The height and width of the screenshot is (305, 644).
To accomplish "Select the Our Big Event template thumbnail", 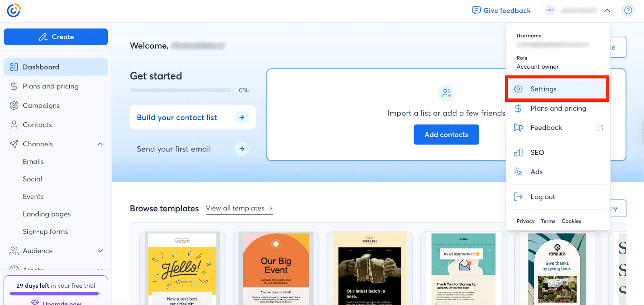I will [x=276, y=268].
